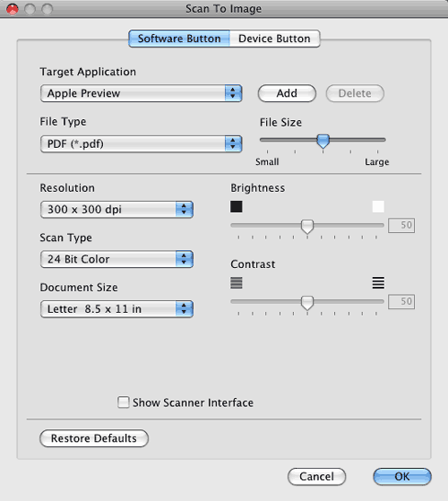448x501 pixels.
Task: Switch to the Device Button tab
Action: pos(274,39)
